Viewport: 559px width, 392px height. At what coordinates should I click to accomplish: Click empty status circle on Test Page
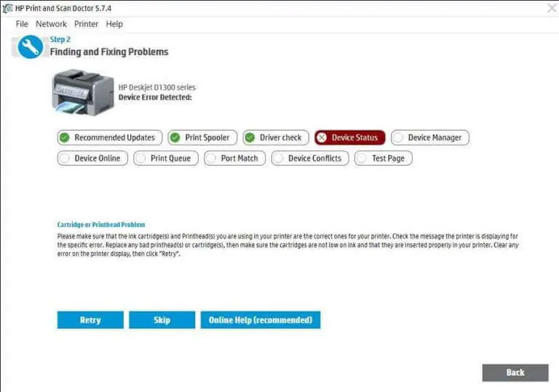point(362,159)
